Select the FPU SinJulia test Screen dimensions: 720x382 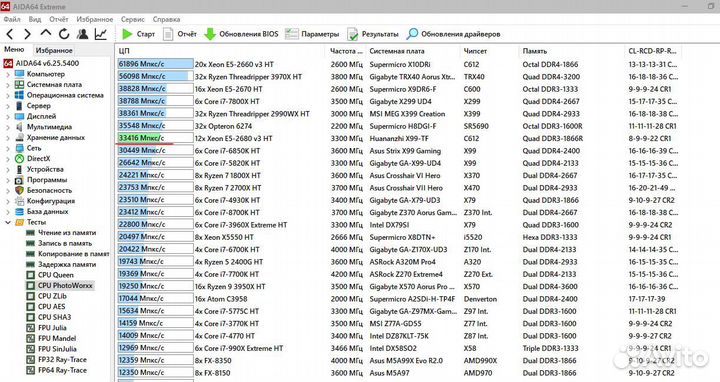(57, 348)
